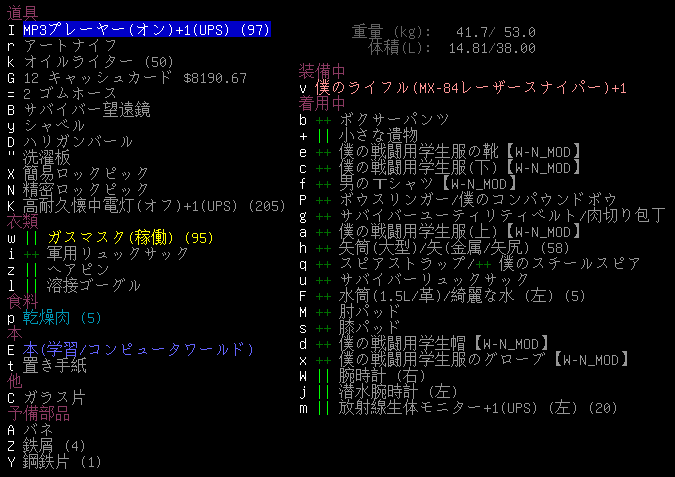The image size is (675, 477).
Task: Select 放射線生体モニター+1(UPS) worn item
Action: (478, 408)
